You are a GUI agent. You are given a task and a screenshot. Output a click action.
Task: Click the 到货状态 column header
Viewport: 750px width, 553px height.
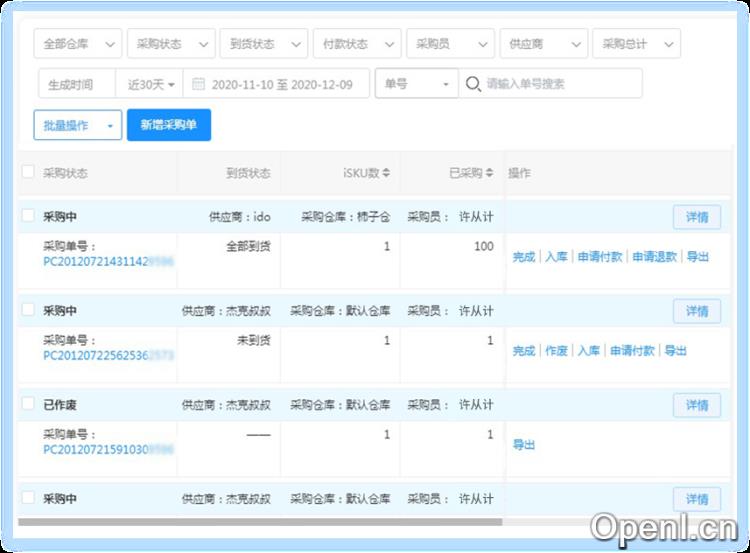(x=248, y=173)
